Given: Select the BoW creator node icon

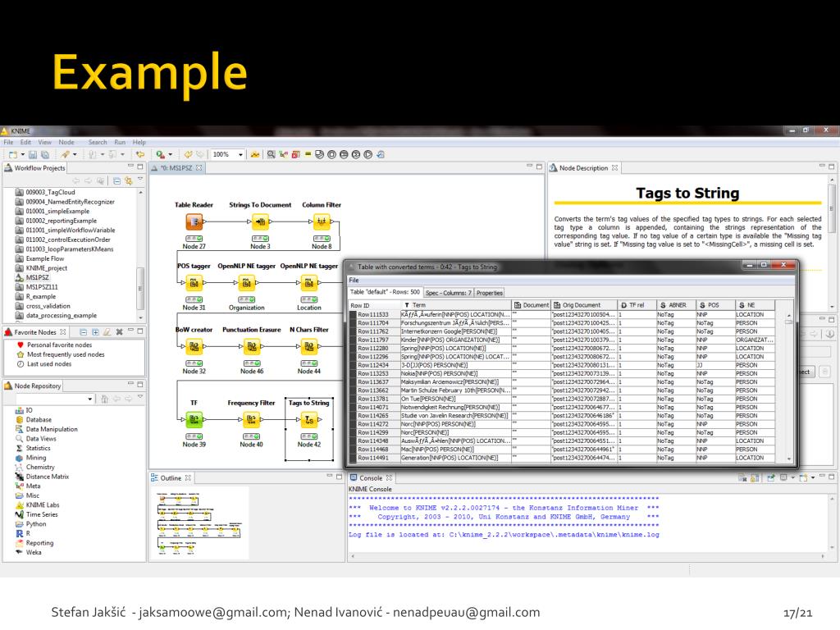Looking at the screenshot, I should click(x=194, y=346).
